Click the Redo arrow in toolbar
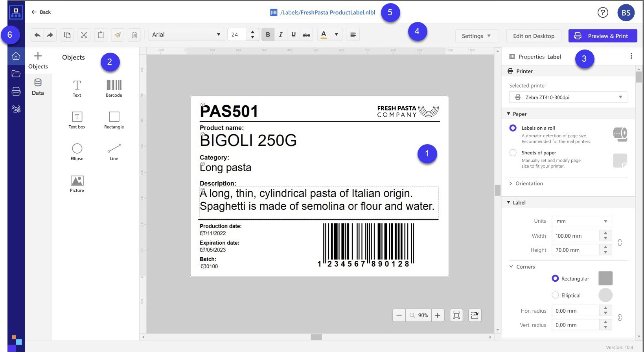This screenshot has height=352, width=644. (x=50, y=35)
